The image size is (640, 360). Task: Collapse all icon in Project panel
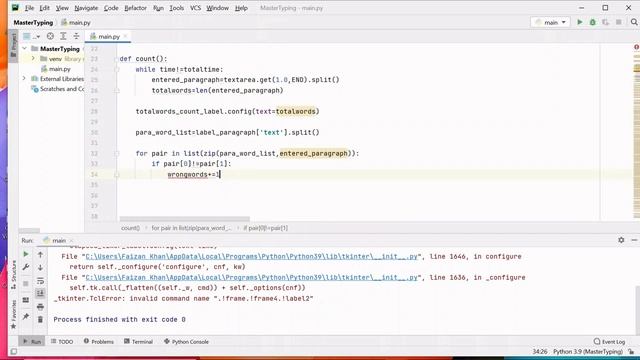76,36
